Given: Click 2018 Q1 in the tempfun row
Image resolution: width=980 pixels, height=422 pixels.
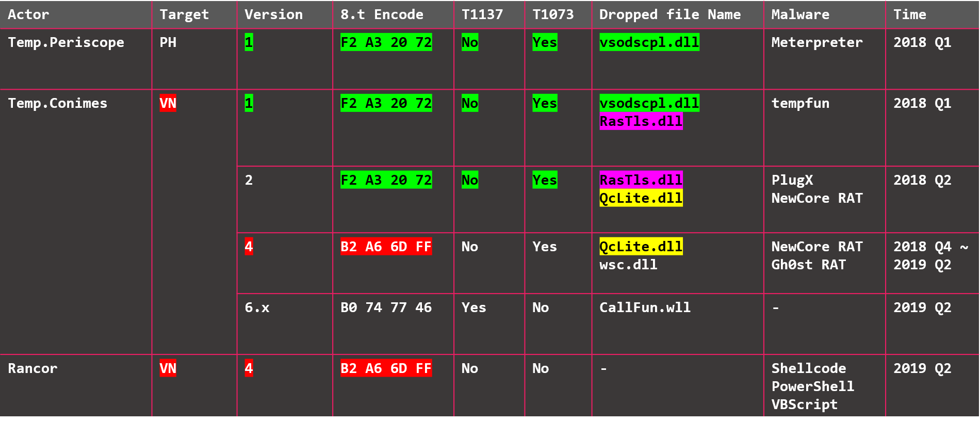Looking at the screenshot, I should pos(922,103).
